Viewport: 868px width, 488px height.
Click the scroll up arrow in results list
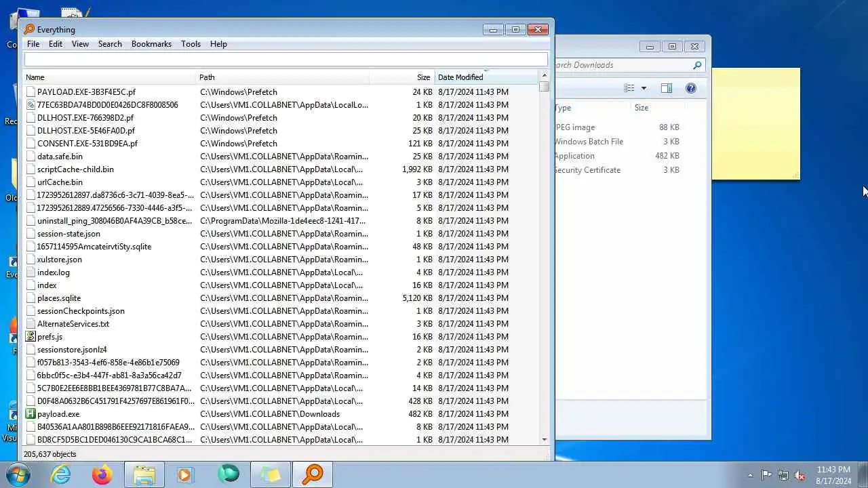tap(544, 76)
